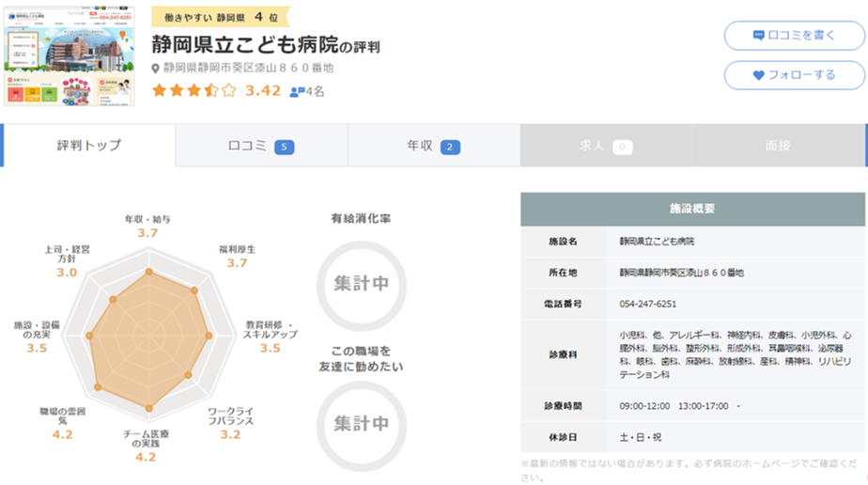This screenshot has height=485, width=868.
Task: Click the 福利厚生 3.7 radar label
Action: [x=237, y=257]
